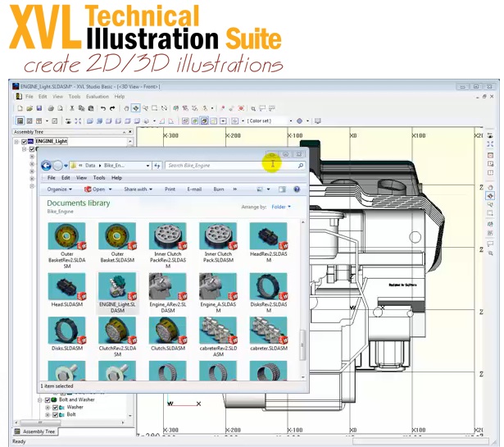
Task: Uncheck the Washer checkbox in the tree
Action: (x=55, y=408)
